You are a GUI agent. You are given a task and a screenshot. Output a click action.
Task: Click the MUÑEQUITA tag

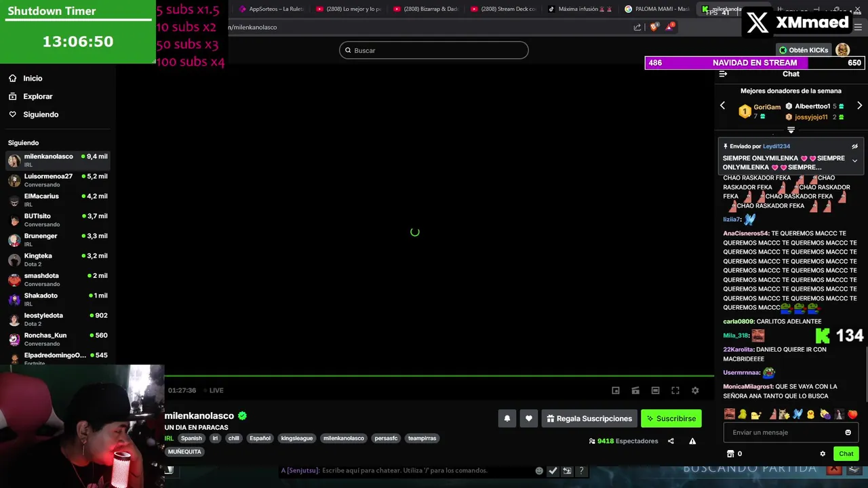(x=184, y=451)
